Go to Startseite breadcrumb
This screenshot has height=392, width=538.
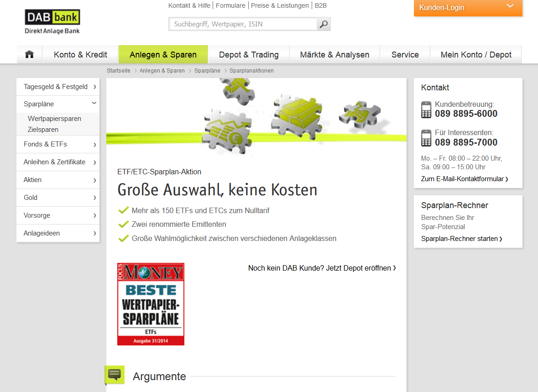pyautogui.click(x=118, y=70)
